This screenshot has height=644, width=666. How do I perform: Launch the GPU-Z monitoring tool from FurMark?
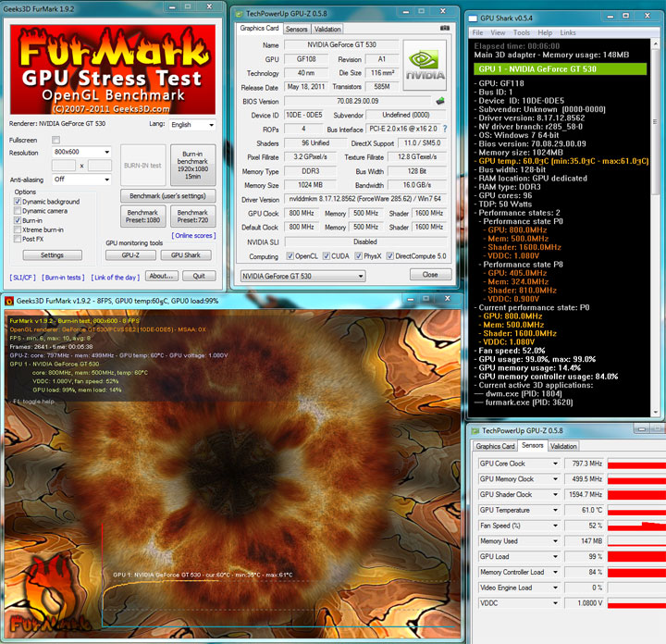pos(130,254)
